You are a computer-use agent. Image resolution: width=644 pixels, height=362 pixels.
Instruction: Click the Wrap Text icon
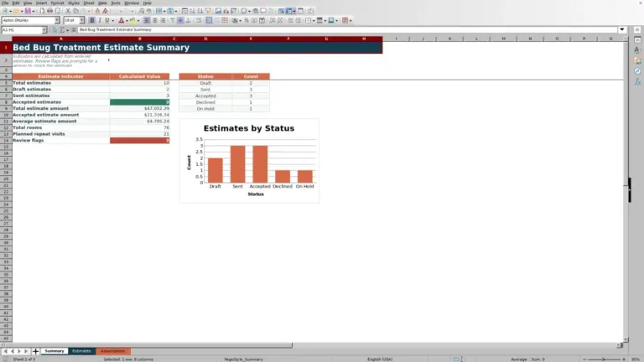[199, 20]
